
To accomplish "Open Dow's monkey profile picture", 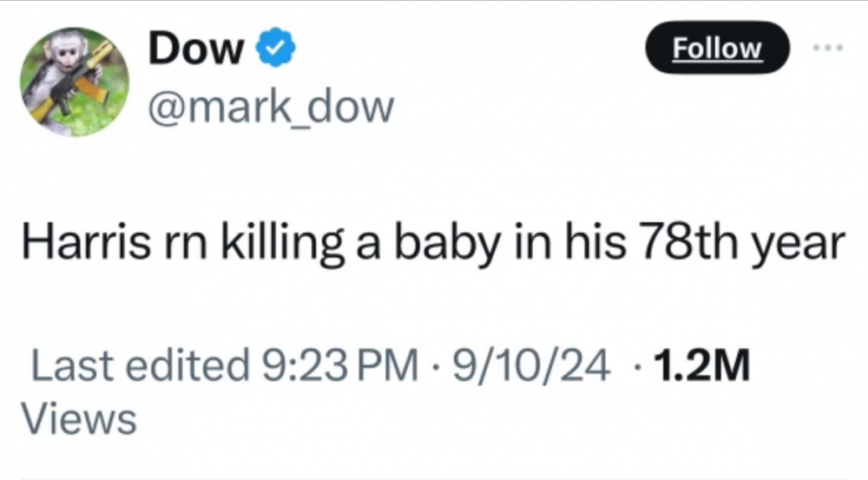I will 73,82.
